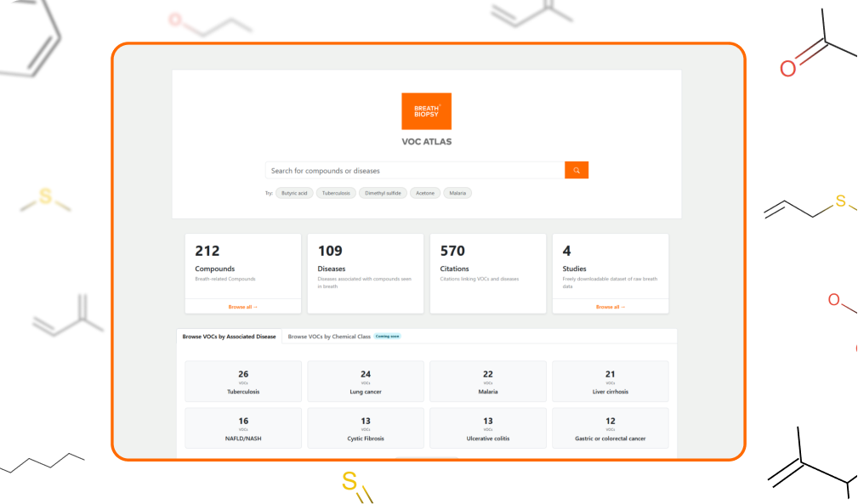Focus the compounds or diseases search field
This screenshot has width=858, height=504.
coord(415,170)
